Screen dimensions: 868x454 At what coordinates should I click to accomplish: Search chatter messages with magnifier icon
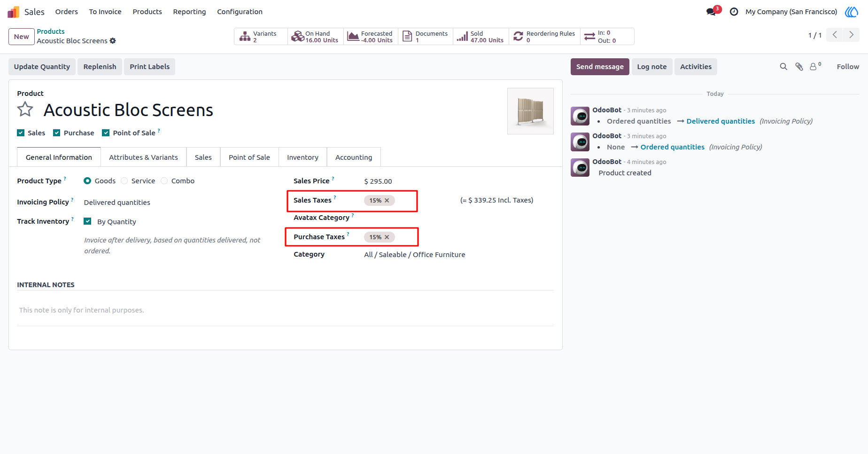pos(783,67)
